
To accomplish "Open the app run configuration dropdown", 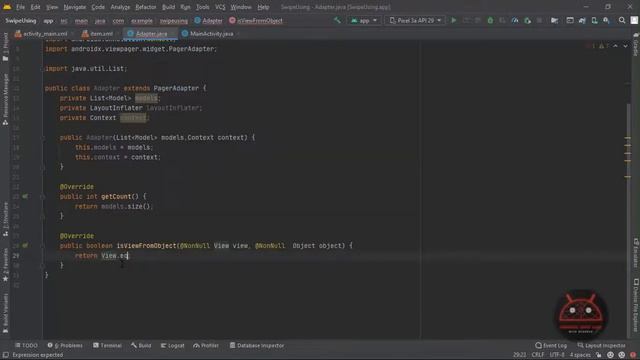I will pyautogui.click(x=364, y=20).
